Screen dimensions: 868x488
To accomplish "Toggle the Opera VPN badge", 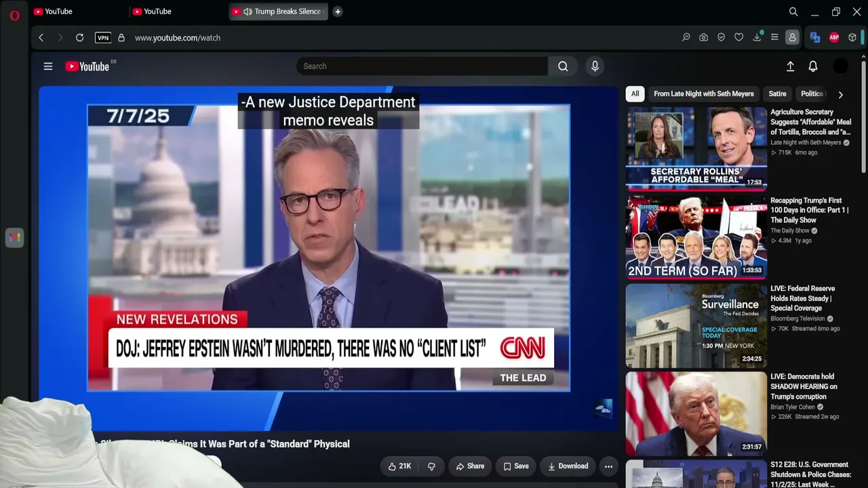I will click(103, 38).
